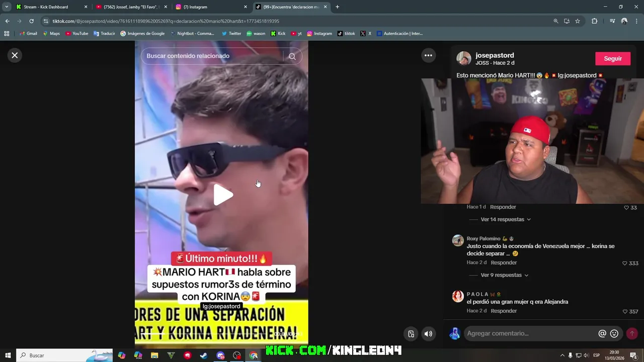Expand Ver 9 respuestas replies
The width and height of the screenshot is (644, 362).
[x=504, y=275]
